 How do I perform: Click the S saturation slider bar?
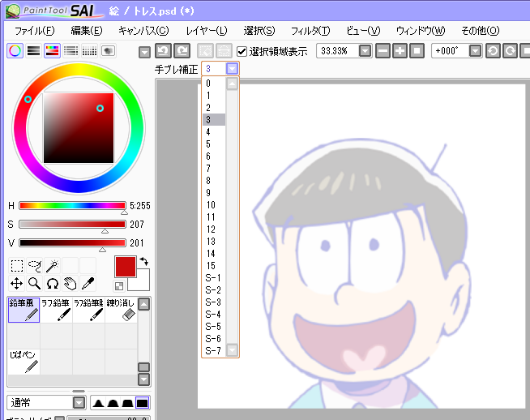coord(72,225)
